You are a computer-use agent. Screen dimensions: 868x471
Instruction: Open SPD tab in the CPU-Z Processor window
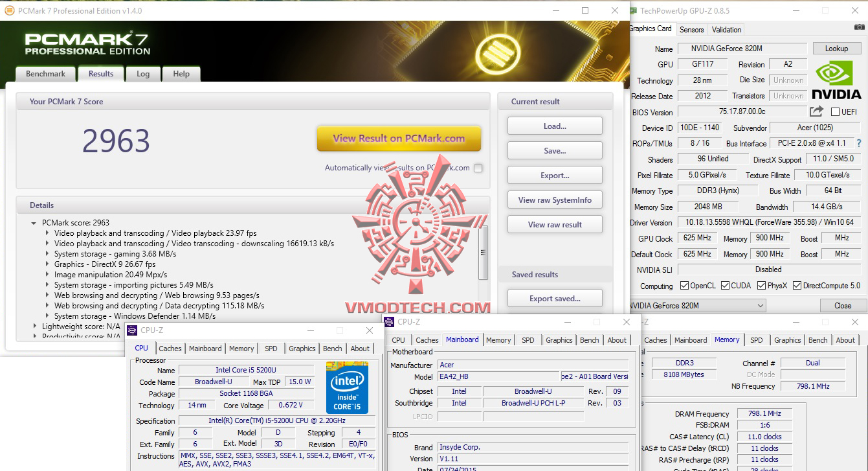(x=271, y=349)
